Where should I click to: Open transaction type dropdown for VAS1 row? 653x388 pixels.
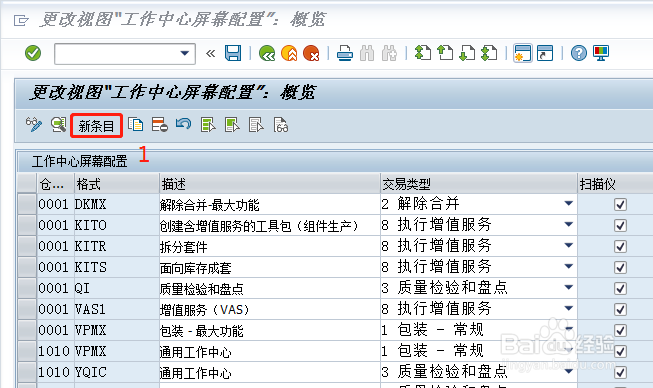tap(568, 308)
